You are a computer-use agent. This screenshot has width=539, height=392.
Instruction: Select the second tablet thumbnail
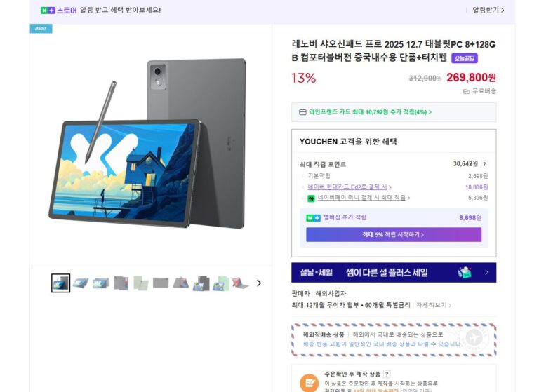(81, 283)
